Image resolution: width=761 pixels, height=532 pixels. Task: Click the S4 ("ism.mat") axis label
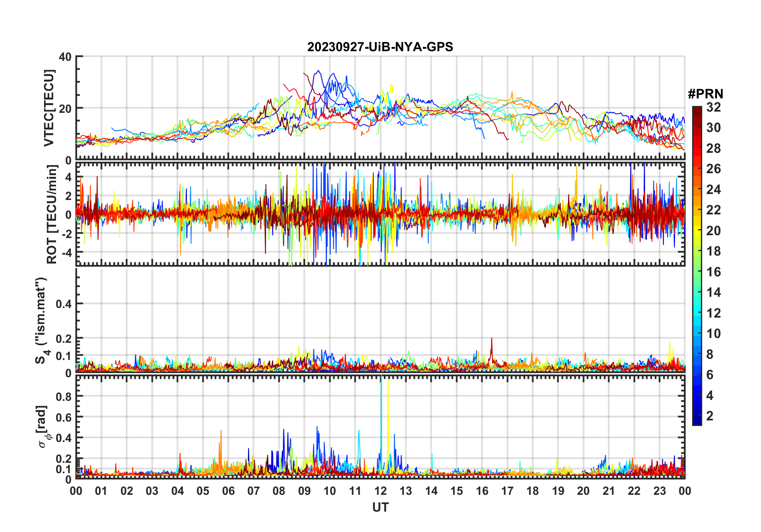tap(42, 320)
